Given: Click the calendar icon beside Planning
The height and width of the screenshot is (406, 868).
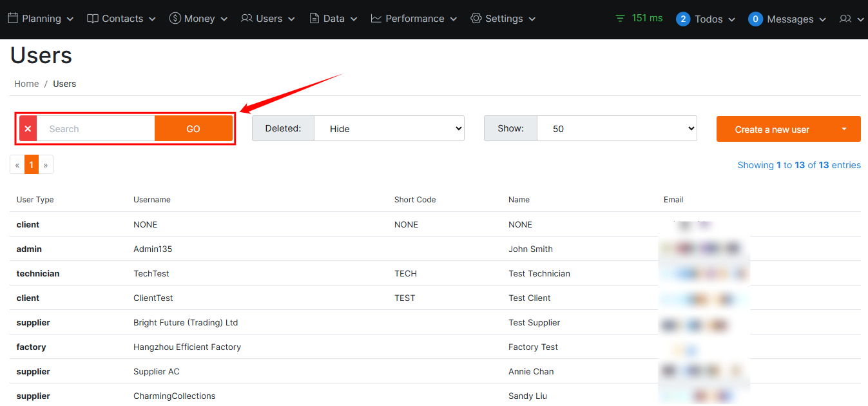Looking at the screenshot, I should [13, 19].
